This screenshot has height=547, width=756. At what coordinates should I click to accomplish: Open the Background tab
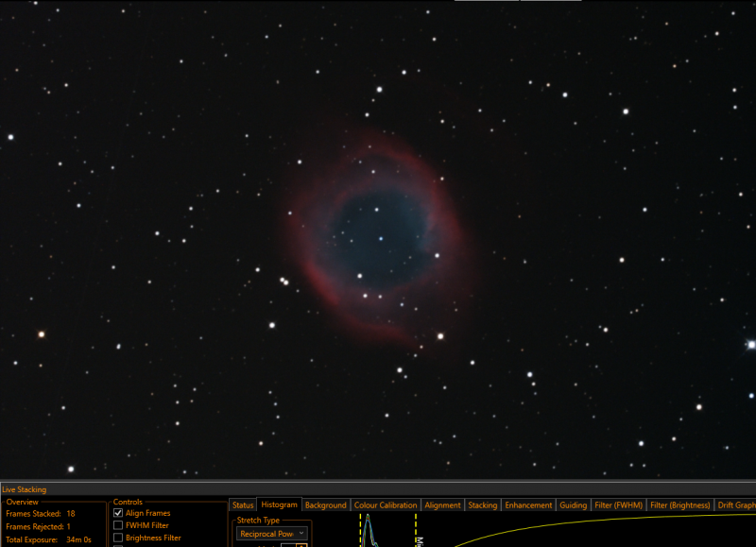click(x=325, y=505)
